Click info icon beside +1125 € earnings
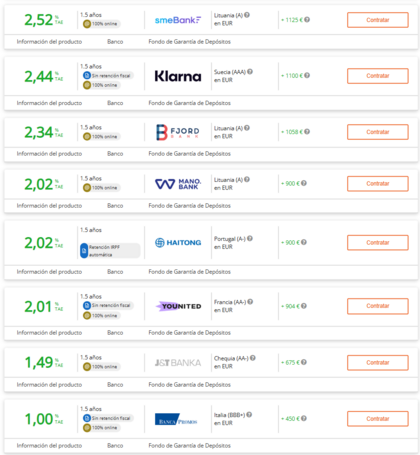Screen dimensions: 420x455 pyautogui.click(x=307, y=20)
